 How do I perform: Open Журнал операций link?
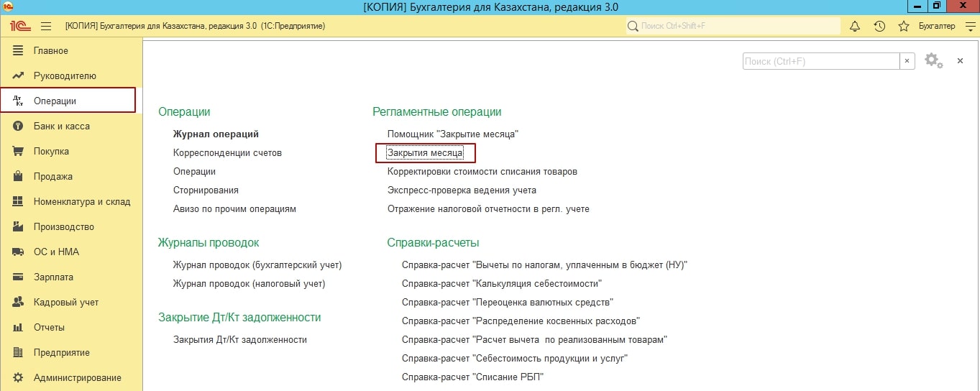point(216,134)
